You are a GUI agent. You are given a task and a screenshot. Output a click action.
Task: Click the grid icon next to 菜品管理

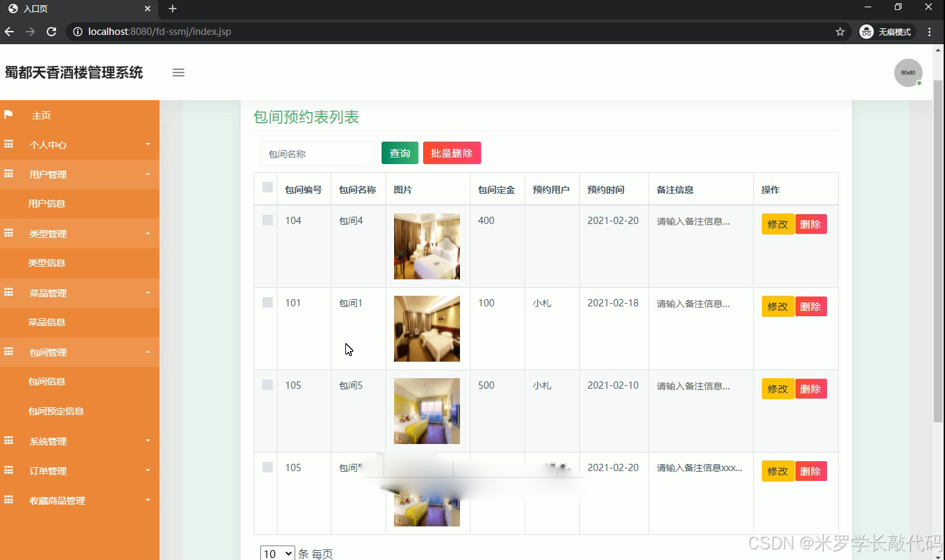click(9, 293)
